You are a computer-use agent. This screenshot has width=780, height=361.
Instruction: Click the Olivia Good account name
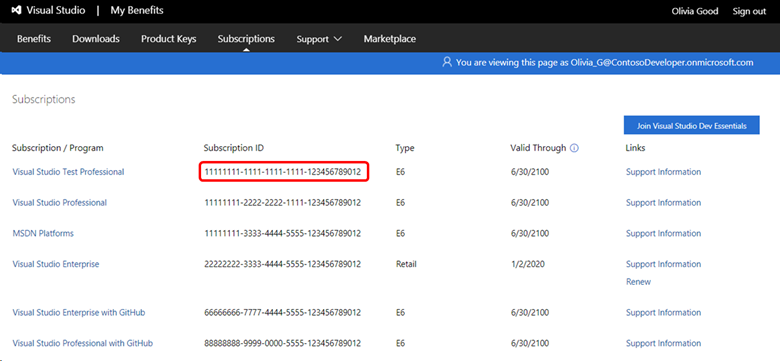[695, 11]
